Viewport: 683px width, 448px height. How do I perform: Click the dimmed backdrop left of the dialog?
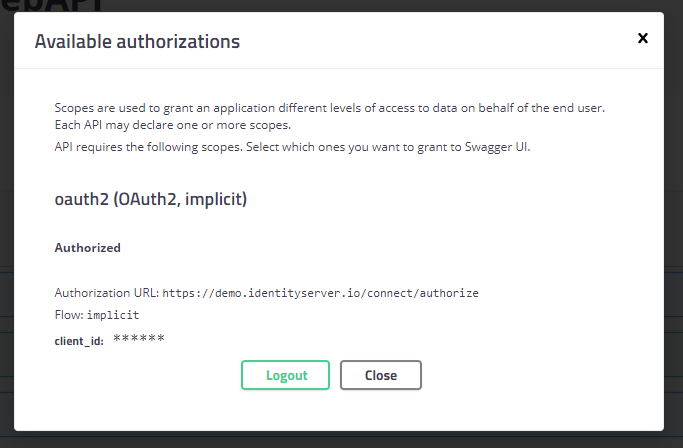coord(6,250)
